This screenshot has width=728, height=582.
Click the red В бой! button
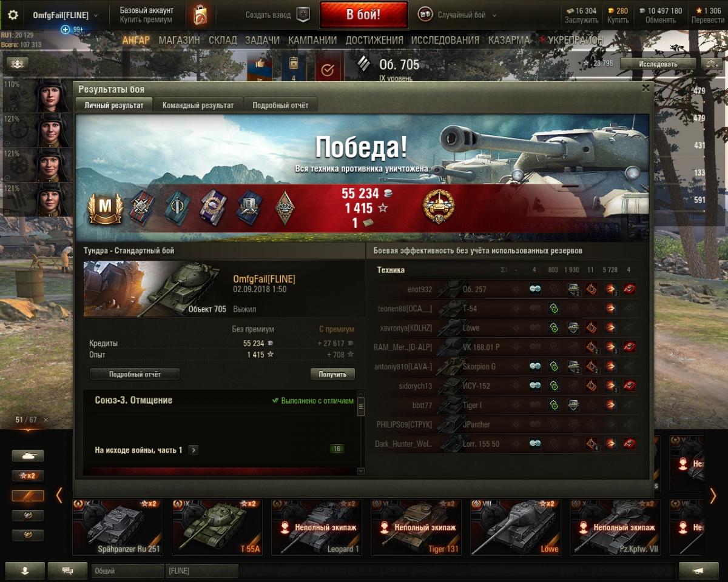point(363,15)
